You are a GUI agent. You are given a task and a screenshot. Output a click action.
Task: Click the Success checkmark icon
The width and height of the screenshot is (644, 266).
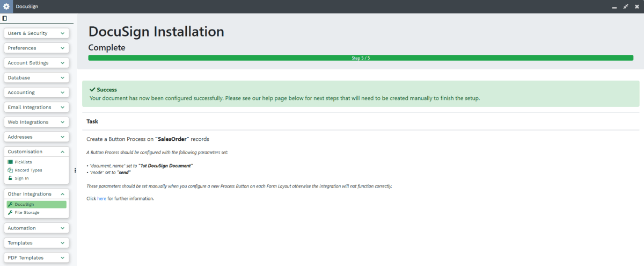point(92,90)
